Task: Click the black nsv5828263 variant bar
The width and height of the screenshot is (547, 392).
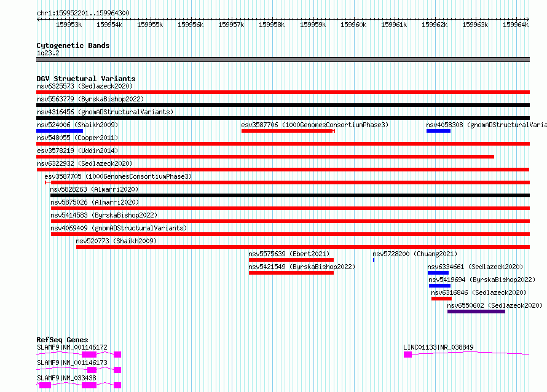Action: [x=290, y=195]
